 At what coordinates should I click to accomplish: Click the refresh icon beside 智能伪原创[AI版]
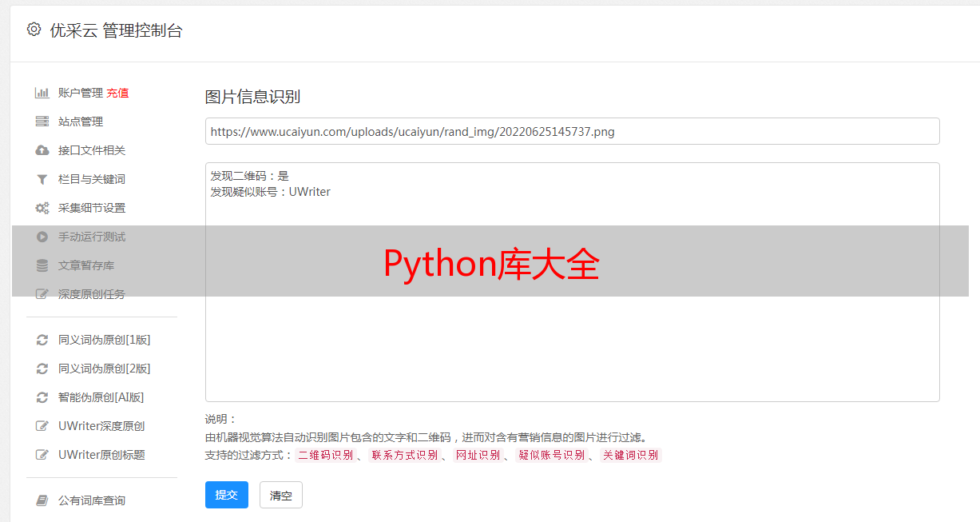(x=42, y=397)
